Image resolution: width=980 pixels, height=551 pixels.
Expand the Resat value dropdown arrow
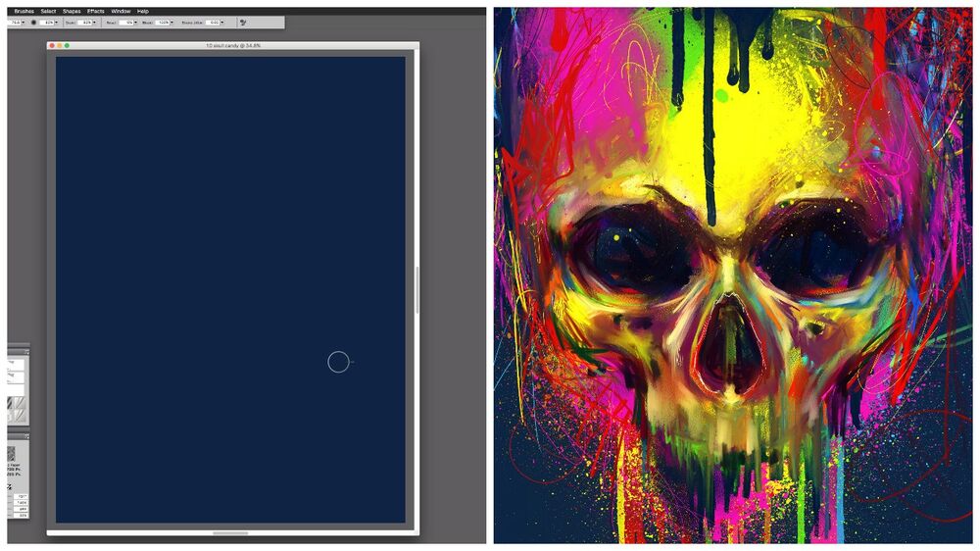[135, 23]
